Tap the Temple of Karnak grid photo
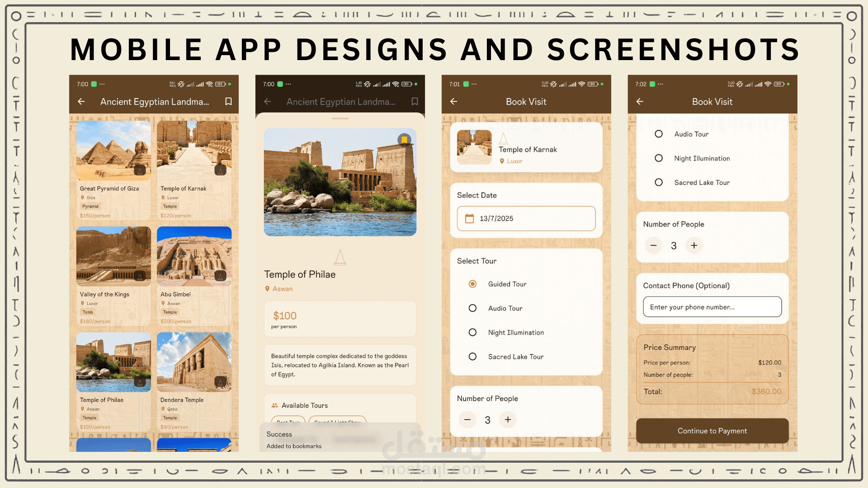 coord(194,150)
